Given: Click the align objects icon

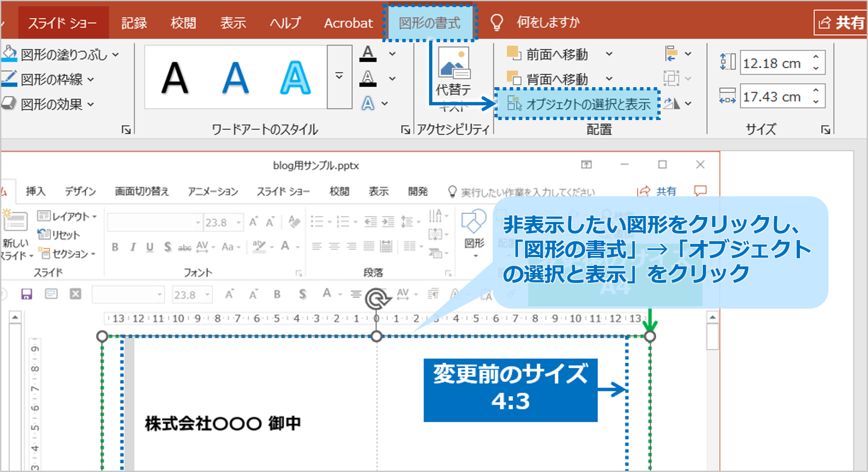Looking at the screenshot, I should point(672,54).
